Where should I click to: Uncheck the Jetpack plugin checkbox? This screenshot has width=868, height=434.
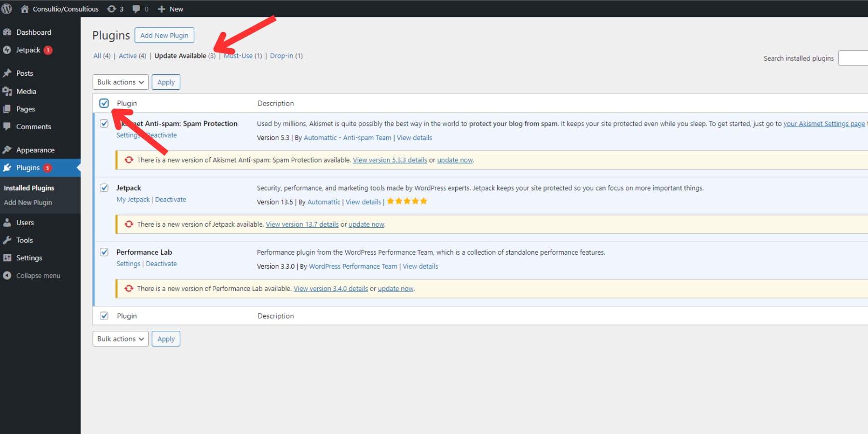[104, 188]
